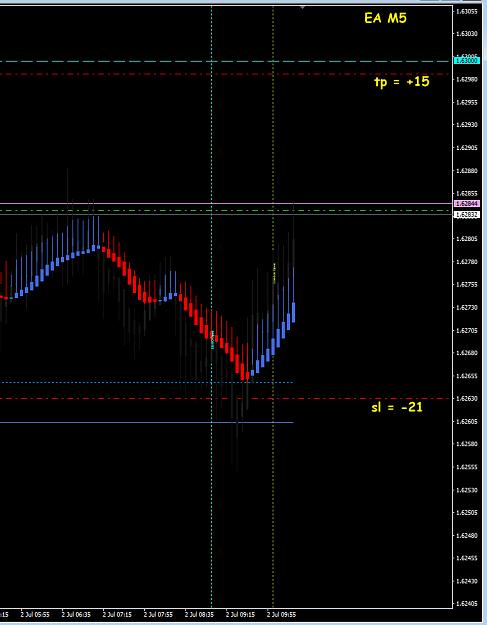Screen dimensions: 487x625
Task: Click price scale value 1.63030
Action: coord(467,33)
